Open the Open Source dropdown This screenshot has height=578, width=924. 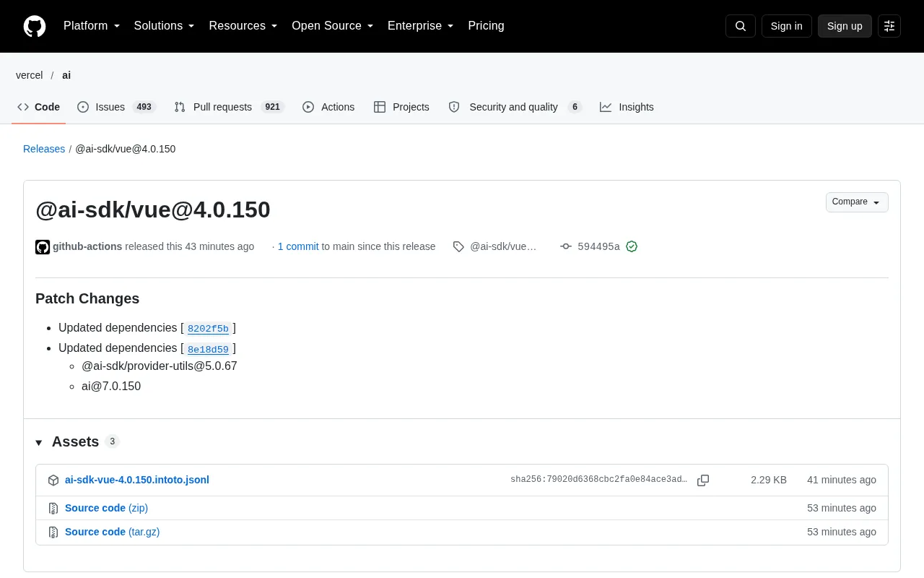[333, 26]
